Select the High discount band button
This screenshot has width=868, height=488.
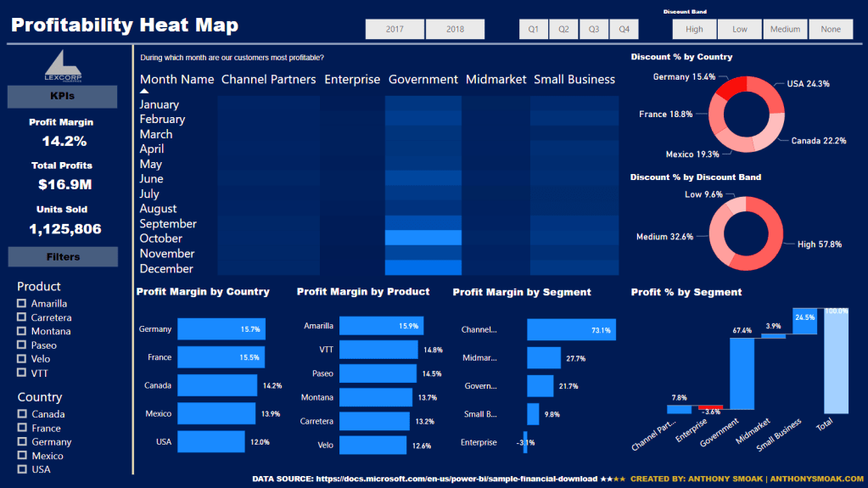click(x=694, y=29)
